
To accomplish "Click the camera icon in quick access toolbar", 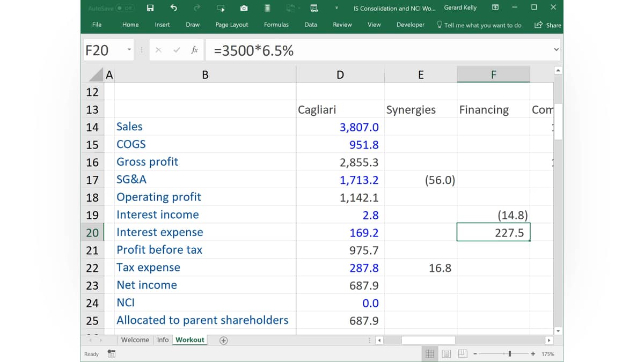I will (244, 8).
